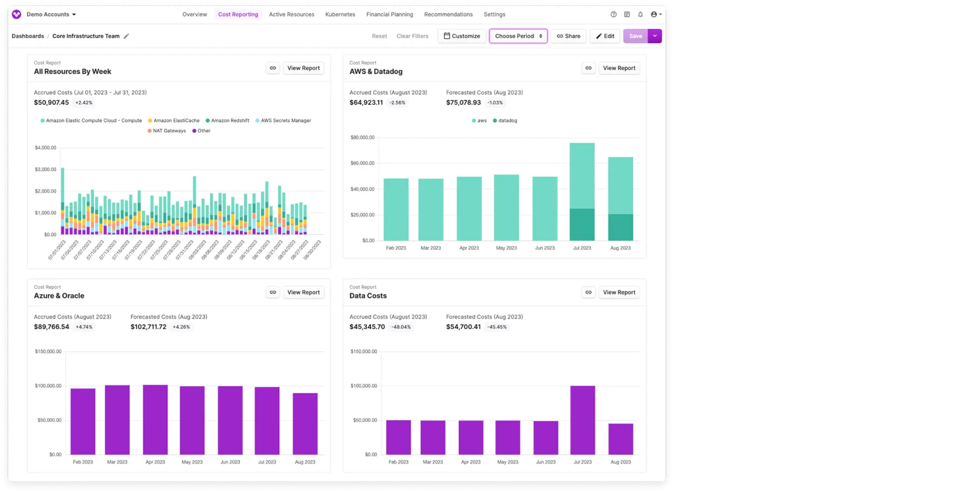980x493 pixels.
Task: Click the Jul 2023 bar in Data Costs chart
Action: (582, 420)
